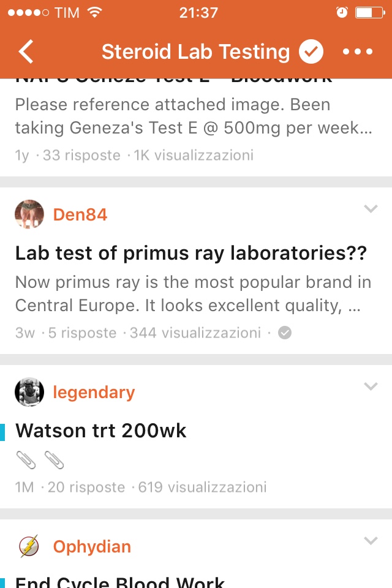
Task: Expand the chevron on Den84's post
Action: pos(371,209)
